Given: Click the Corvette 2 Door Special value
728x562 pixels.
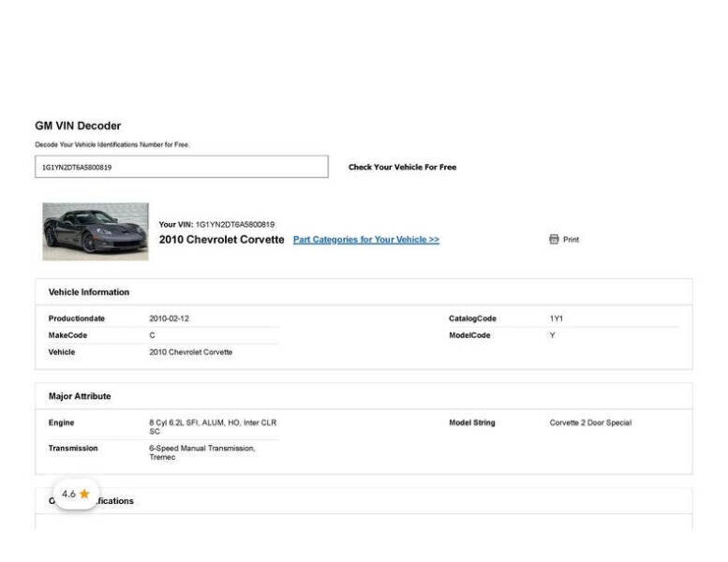Looking at the screenshot, I should tap(590, 422).
